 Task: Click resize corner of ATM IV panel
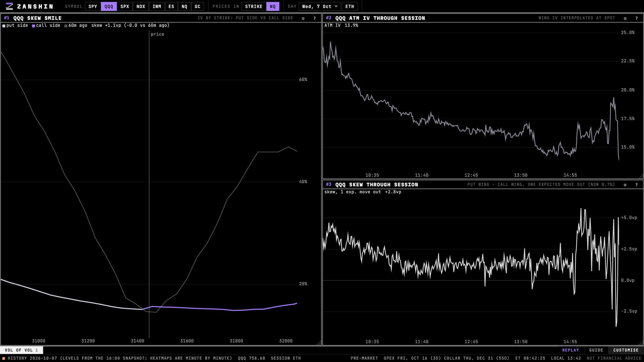641,176
